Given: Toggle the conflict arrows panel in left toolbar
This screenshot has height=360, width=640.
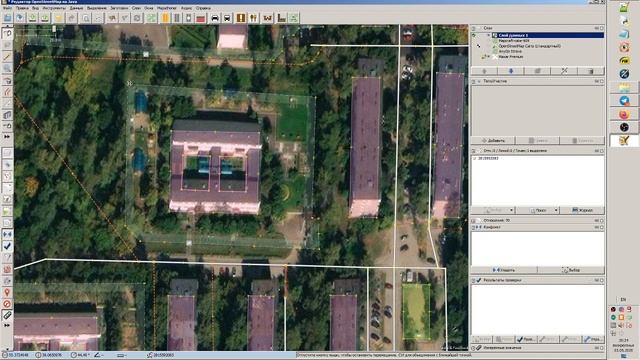Looking at the screenshot, I should point(7,234).
